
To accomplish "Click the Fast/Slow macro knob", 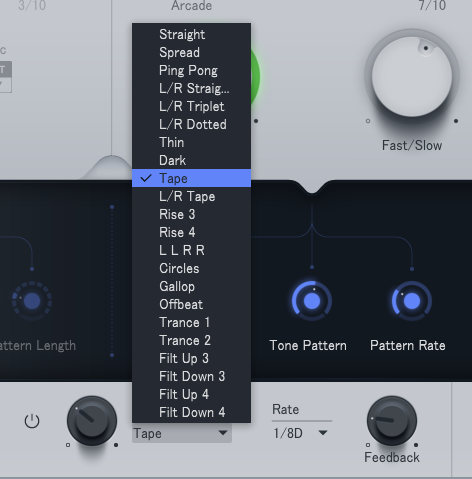I will point(412,77).
